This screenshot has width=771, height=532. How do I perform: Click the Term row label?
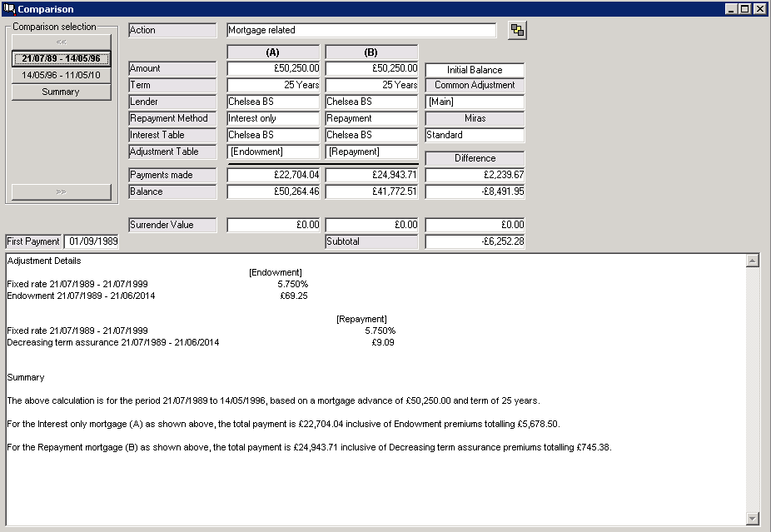coord(172,85)
